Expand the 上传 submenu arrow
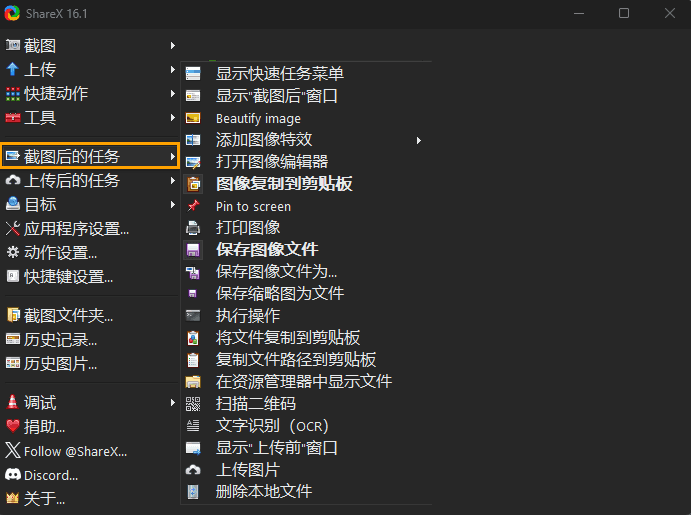The height and width of the screenshot is (515, 691). coord(173,69)
